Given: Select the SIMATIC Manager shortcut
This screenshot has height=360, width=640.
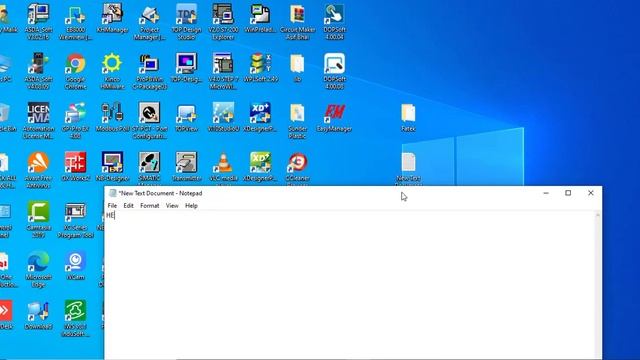Looking at the screenshot, I should [x=149, y=168].
